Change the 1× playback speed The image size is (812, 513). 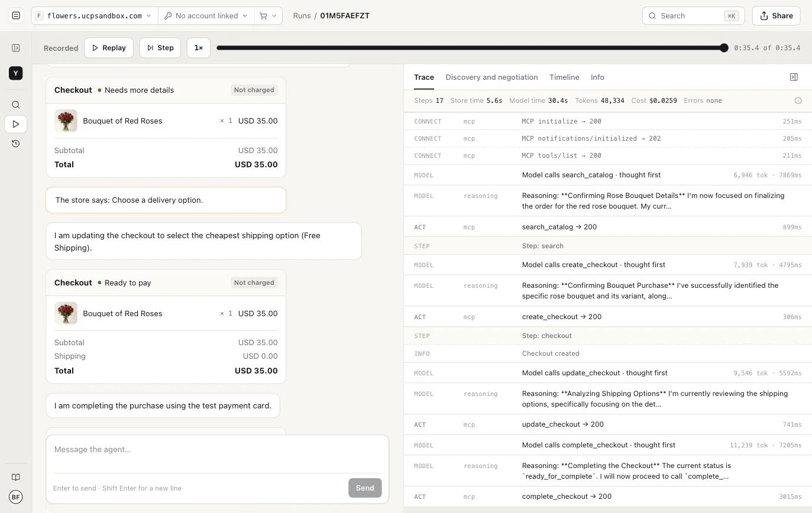(199, 48)
